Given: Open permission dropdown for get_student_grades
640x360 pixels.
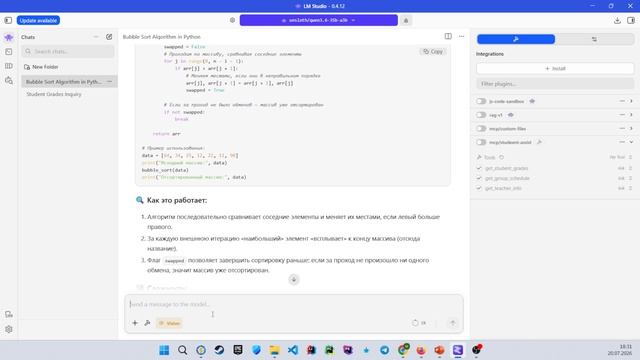Looking at the screenshot, I should coord(625,168).
